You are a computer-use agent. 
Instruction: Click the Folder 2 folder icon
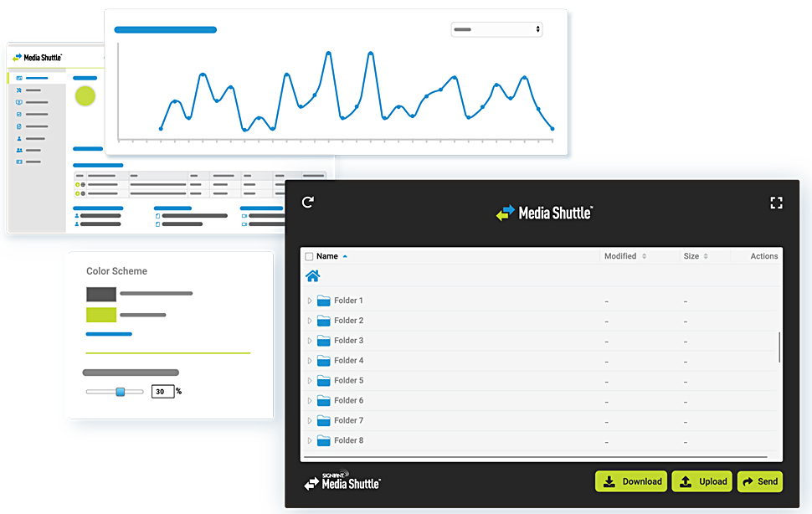[324, 321]
